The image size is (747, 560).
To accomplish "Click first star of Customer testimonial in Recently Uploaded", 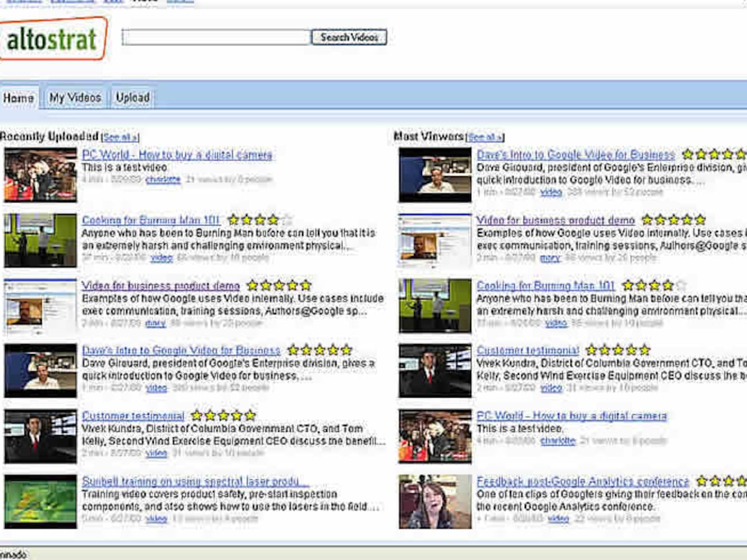I will [197, 416].
